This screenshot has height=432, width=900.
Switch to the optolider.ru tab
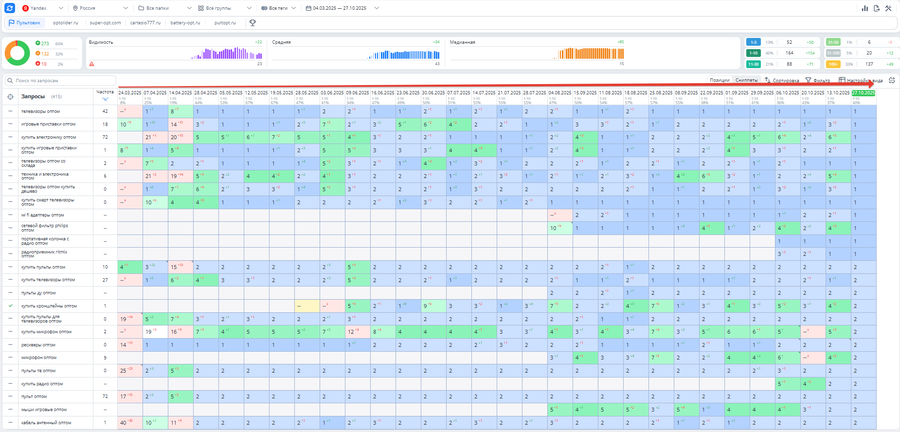(x=66, y=22)
